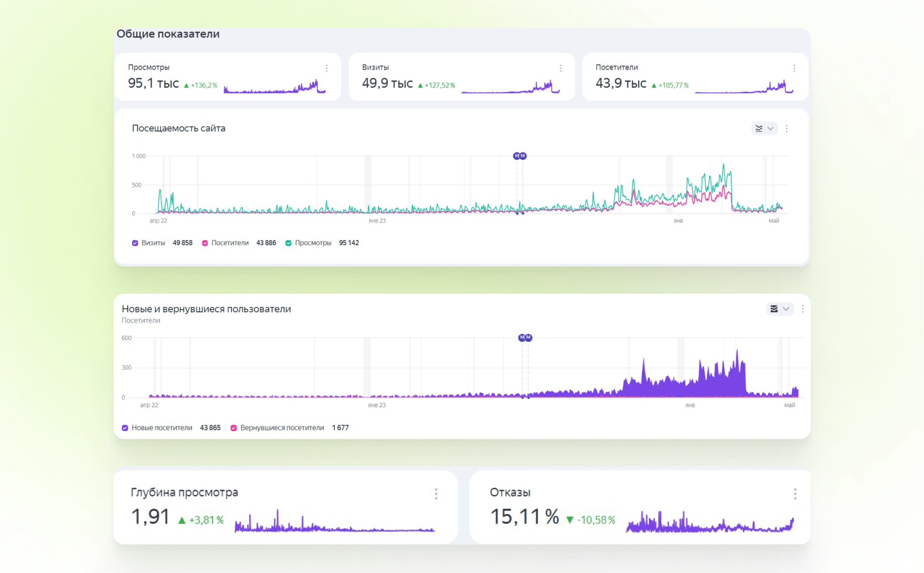Image resolution: width=924 pixels, height=573 pixels.
Task: Click the 43 886 Посетители total in legend
Action: pyautogui.click(x=266, y=243)
